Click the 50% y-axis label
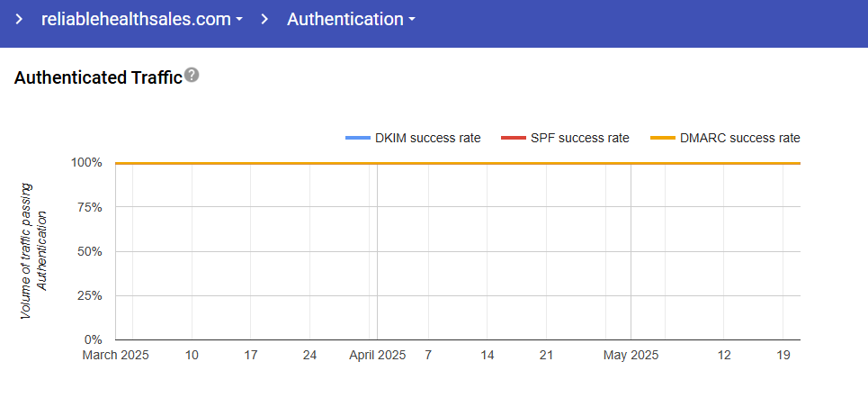868x407 pixels. tap(92, 251)
